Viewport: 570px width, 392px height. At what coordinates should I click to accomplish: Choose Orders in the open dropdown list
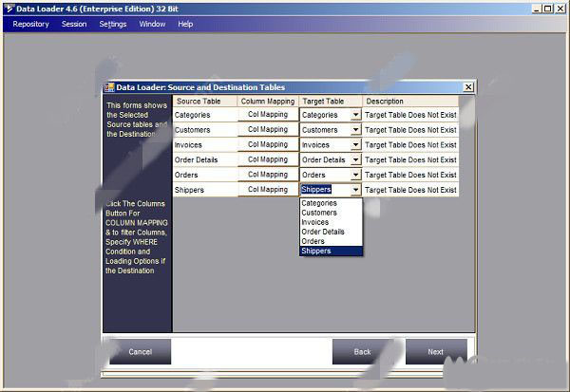[x=331, y=241]
